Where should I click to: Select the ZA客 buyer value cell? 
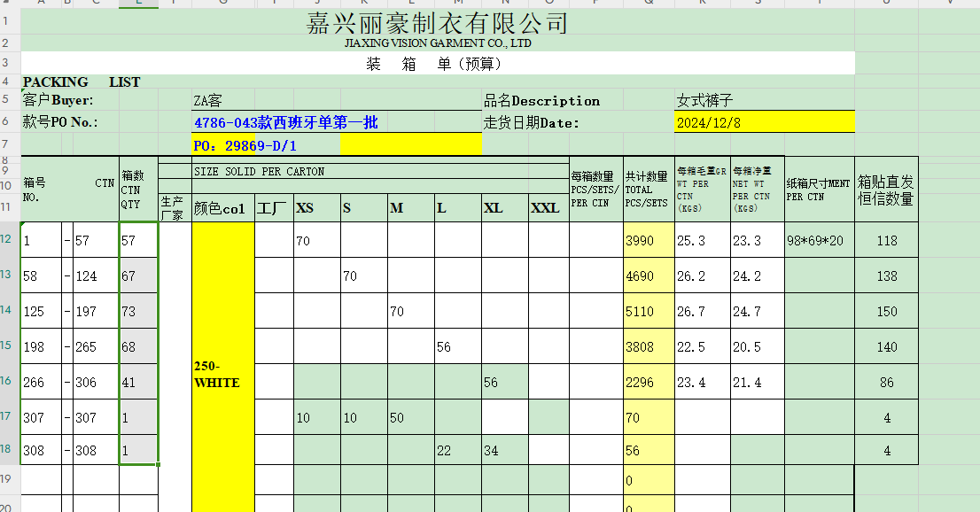(208, 101)
